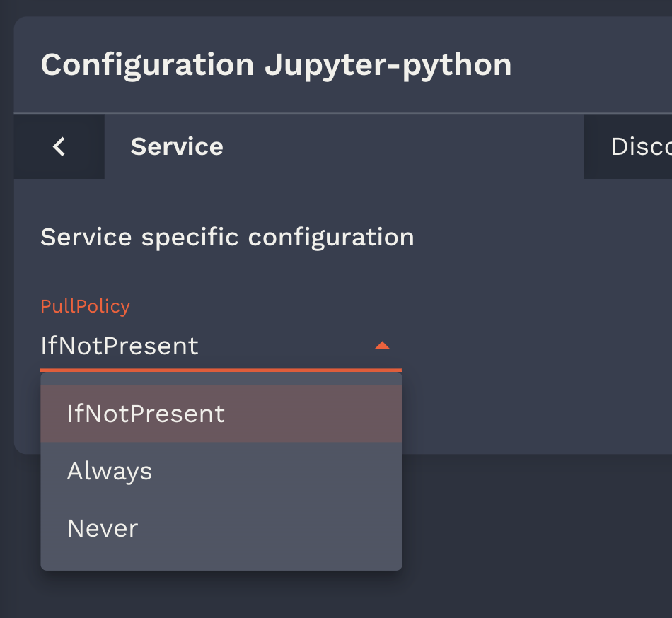Click the word Configuration in the title
Screen dimensions: 672x618
point(147,65)
